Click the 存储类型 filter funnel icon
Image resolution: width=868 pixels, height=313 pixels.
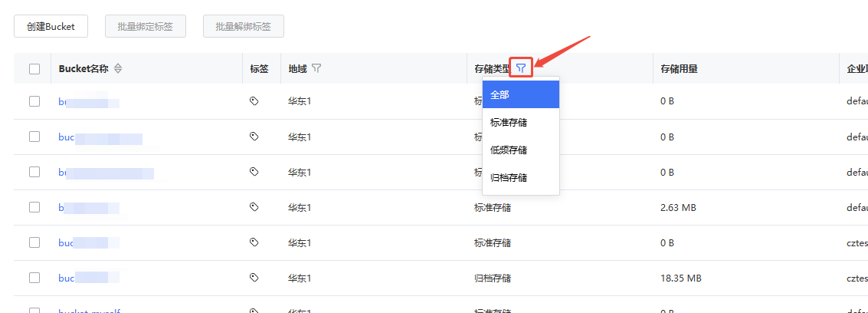521,68
